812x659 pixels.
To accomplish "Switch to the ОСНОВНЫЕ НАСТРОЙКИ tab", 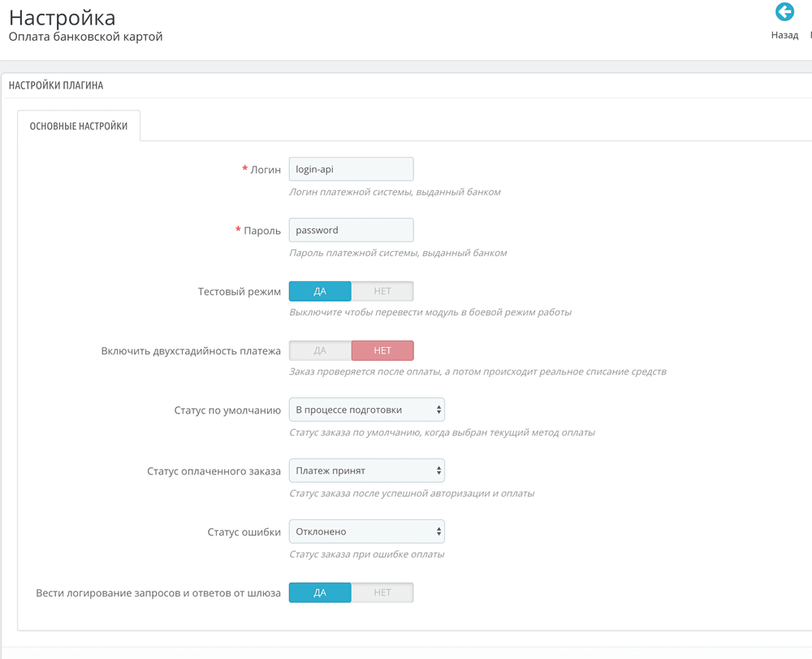I will pyautogui.click(x=78, y=125).
